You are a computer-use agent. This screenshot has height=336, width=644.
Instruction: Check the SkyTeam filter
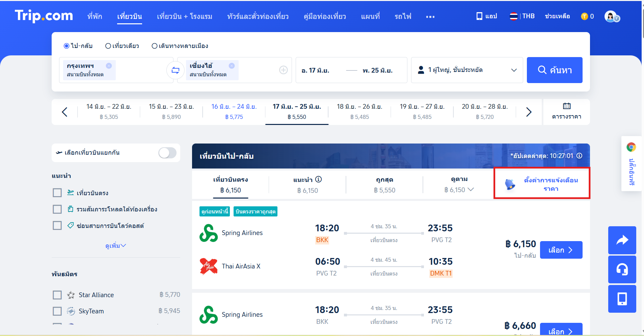pyautogui.click(x=57, y=311)
